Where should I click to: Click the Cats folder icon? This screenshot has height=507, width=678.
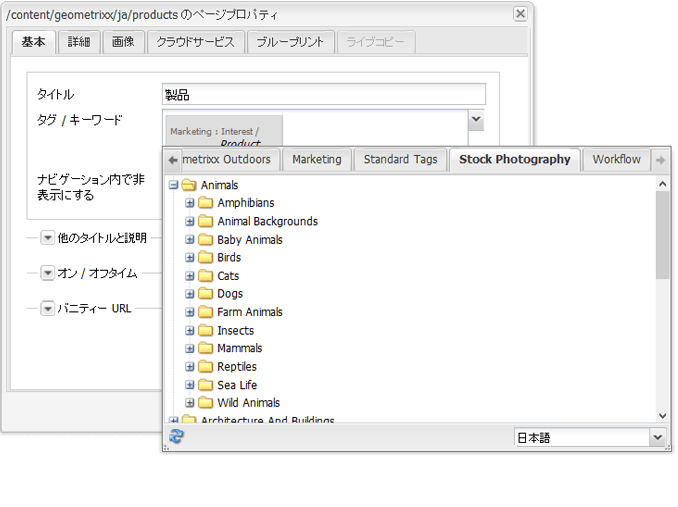click(205, 276)
